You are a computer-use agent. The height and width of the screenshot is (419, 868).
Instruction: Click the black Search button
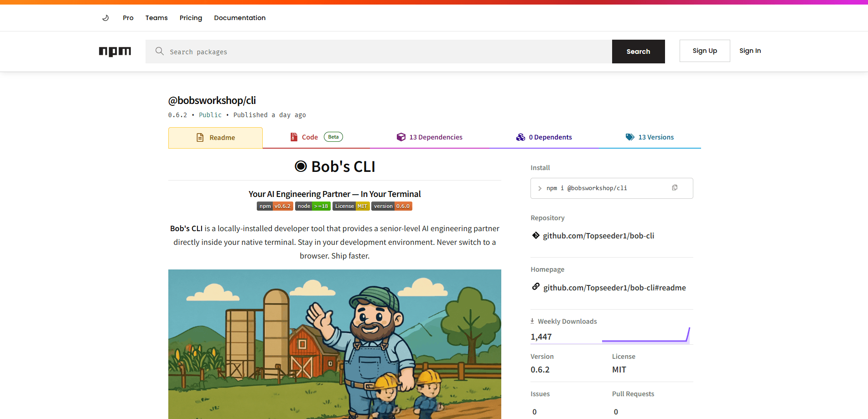pyautogui.click(x=638, y=52)
